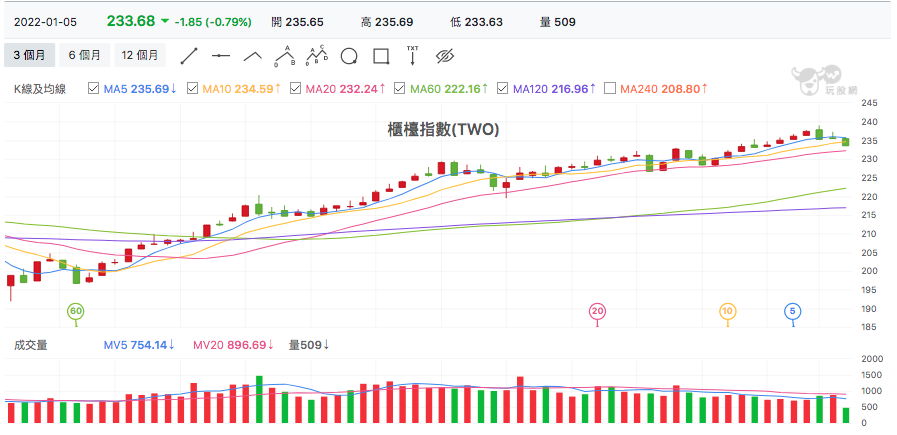The height and width of the screenshot is (435, 897).
Task: Switch to the 12個月 range tab
Action: [140, 56]
